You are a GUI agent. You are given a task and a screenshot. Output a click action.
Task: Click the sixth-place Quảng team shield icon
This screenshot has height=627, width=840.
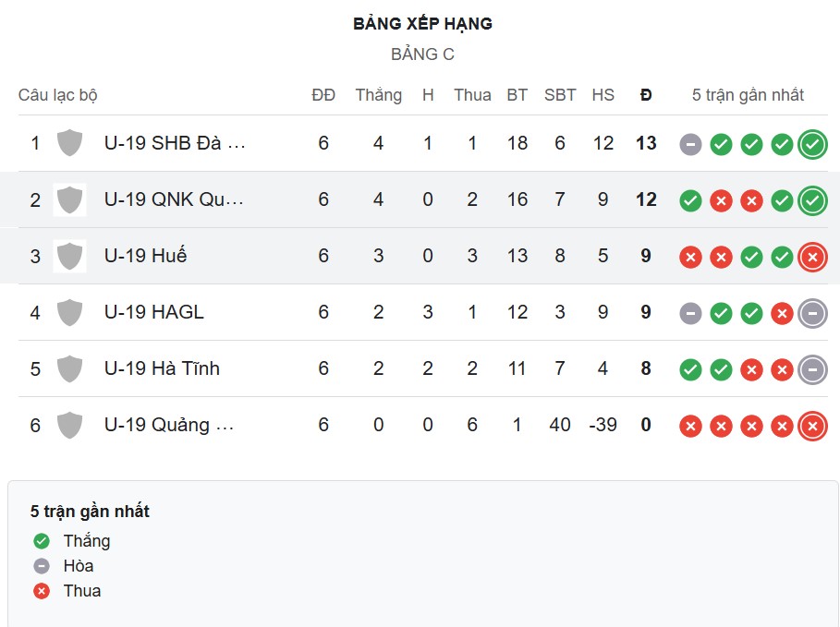click(69, 425)
